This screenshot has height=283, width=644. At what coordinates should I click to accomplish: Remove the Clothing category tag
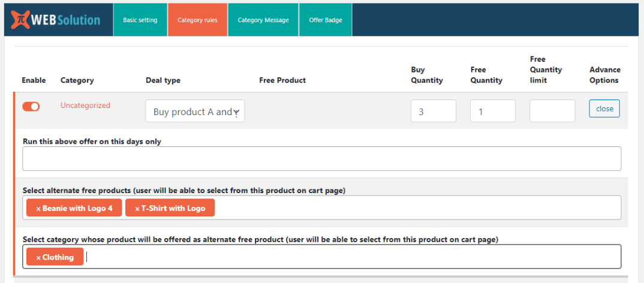pyautogui.click(x=38, y=257)
